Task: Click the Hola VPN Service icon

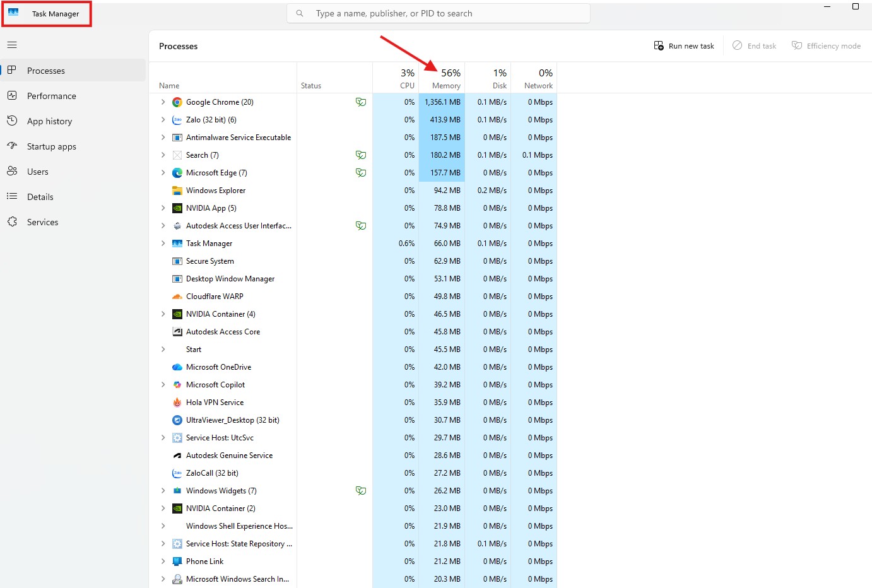Action: click(177, 403)
